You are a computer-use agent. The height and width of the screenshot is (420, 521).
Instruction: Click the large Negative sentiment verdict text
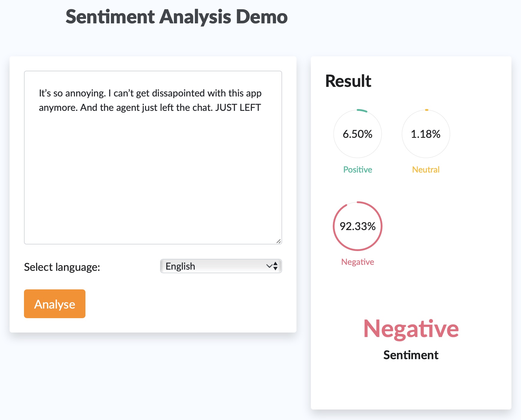click(411, 329)
